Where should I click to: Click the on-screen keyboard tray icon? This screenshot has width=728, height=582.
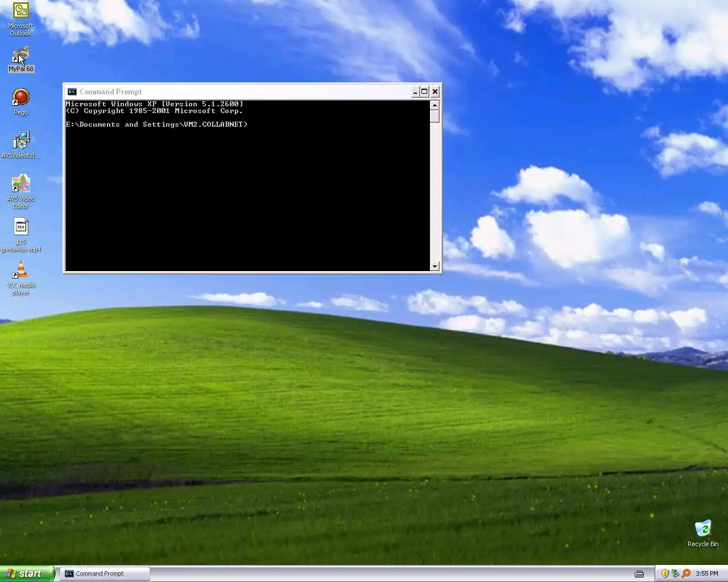click(639, 573)
